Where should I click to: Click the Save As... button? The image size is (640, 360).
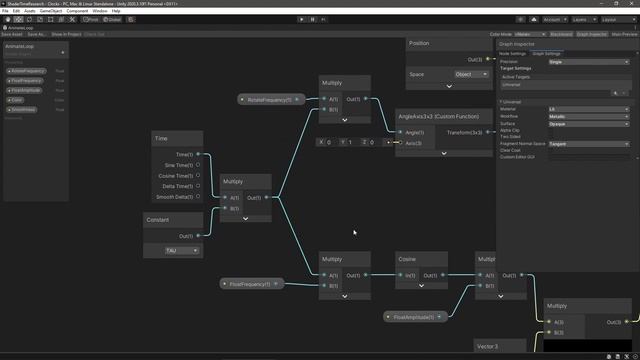pos(36,34)
